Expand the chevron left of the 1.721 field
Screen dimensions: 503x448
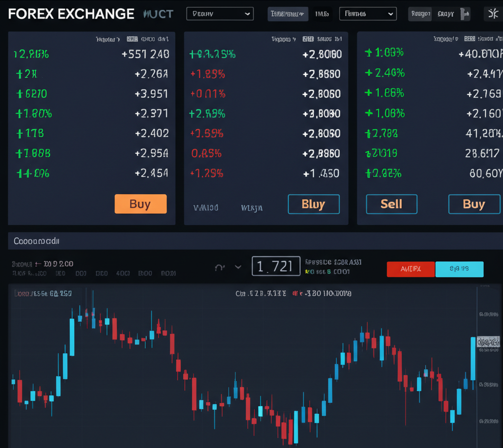pyautogui.click(x=238, y=267)
